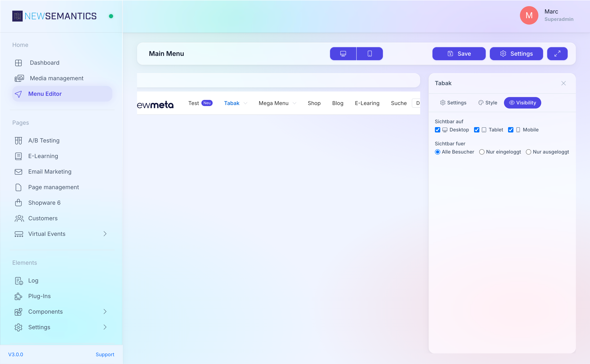Viewport: 590px width, 364px height.
Task: Click the E-Learning book icon in sidebar
Action: pyautogui.click(x=18, y=156)
